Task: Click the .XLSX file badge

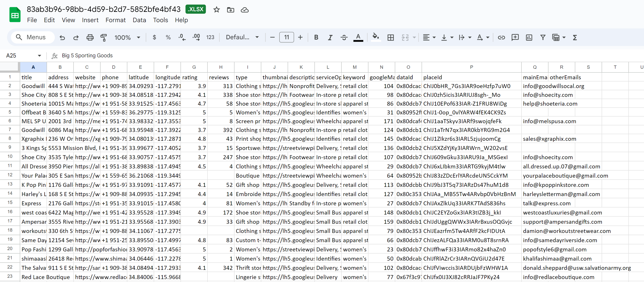Action: pos(195,9)
